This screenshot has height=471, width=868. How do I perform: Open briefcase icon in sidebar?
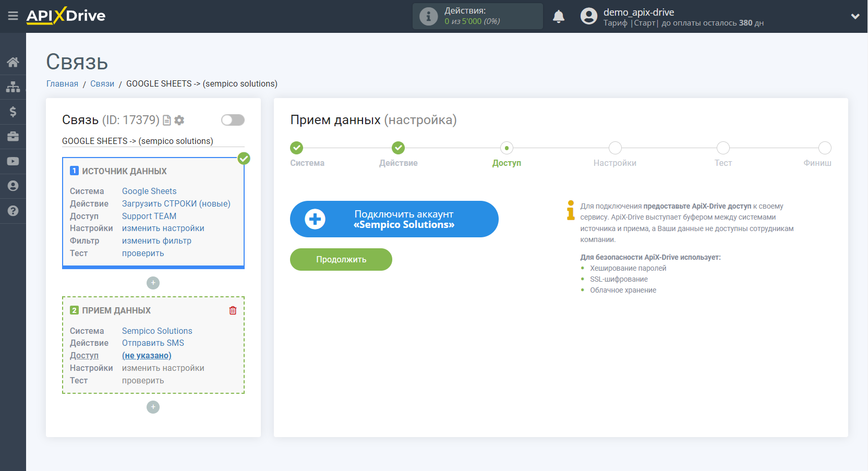pyautogui.click(x=13, y=136)
